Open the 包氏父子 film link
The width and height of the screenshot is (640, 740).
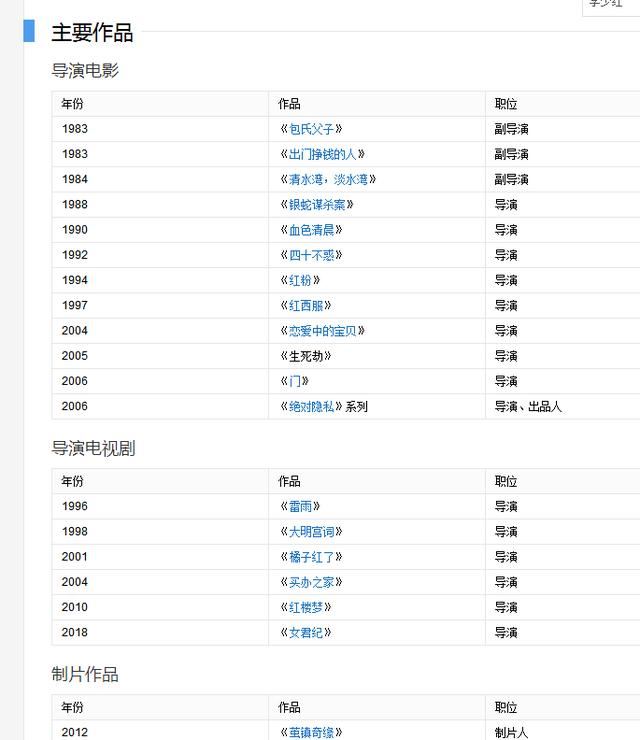(311, 129)
